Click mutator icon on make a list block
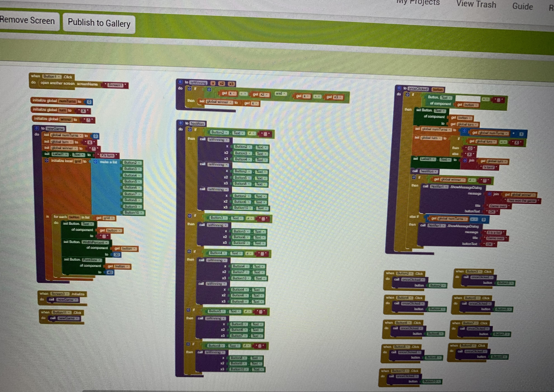Image resolution: width=554 pixels, height=392 pixels. pos(95,162)
